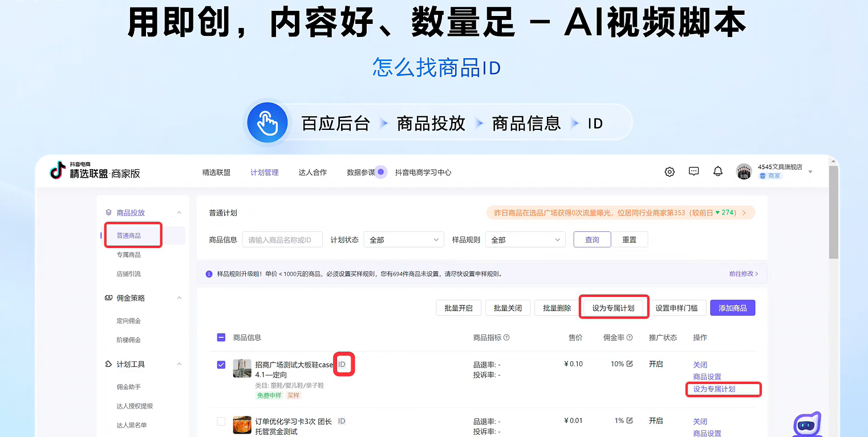Click the ID badge beside 招商广场测试大板鞋case
This screenshot has height=437, width=868.
coord(342,364)
